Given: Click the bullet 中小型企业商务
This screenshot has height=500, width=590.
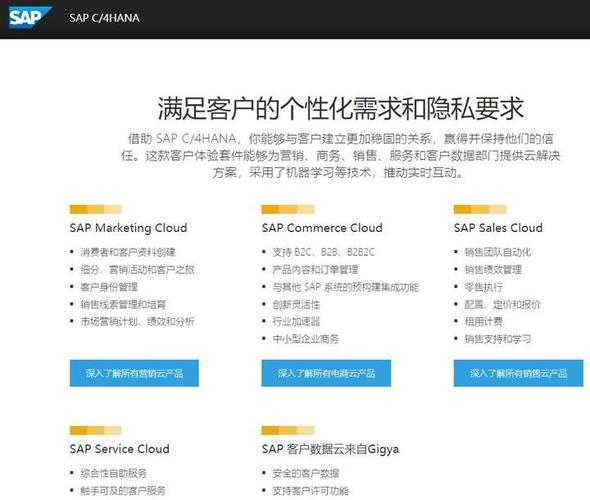Looking at the screenshot, I should [x=306, y=339].
